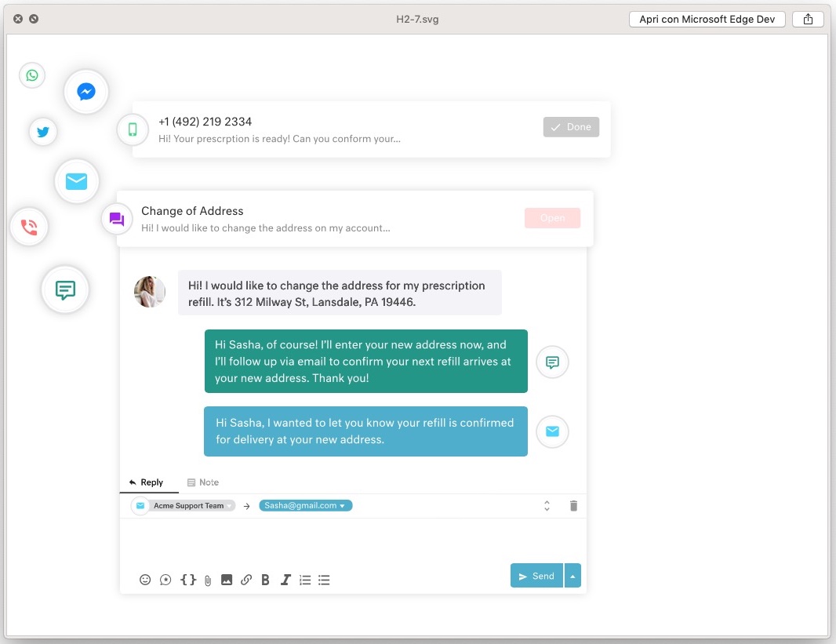Viewport: 836px width, 644px height.
Task: Insert an image in the reply
Action: pos(227,580)
